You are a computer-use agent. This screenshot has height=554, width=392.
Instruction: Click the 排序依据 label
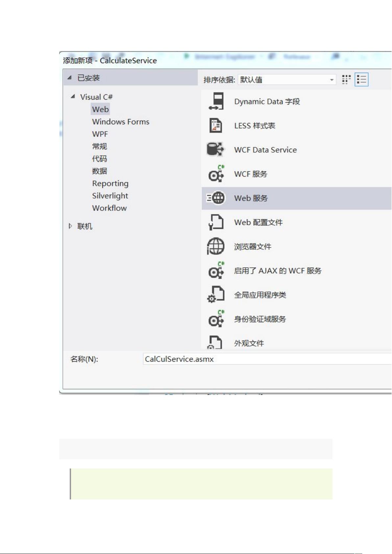point(219,80)
